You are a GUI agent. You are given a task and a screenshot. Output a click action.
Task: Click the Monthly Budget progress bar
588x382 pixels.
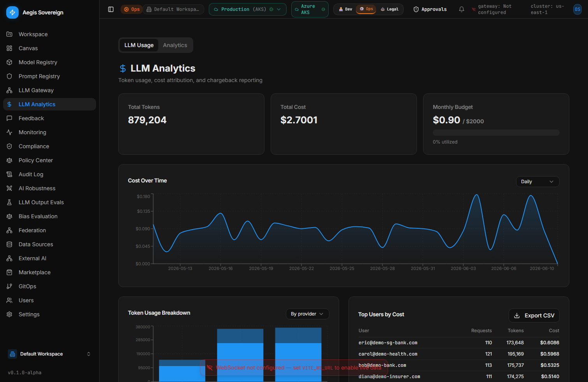click(x=496, y=133)
